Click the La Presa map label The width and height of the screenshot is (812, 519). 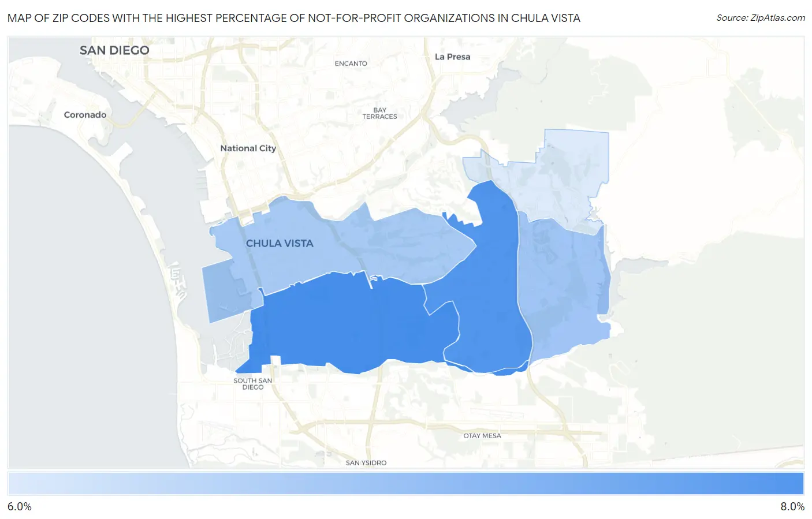coord(452,57)
